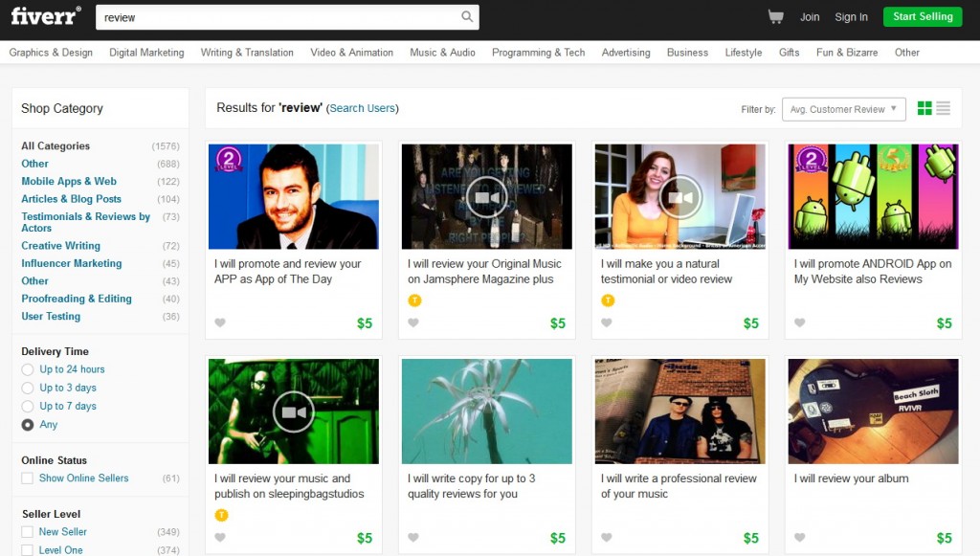Check the 'New Seller' level filter
980x556 pixels.
tap(28, 532)
